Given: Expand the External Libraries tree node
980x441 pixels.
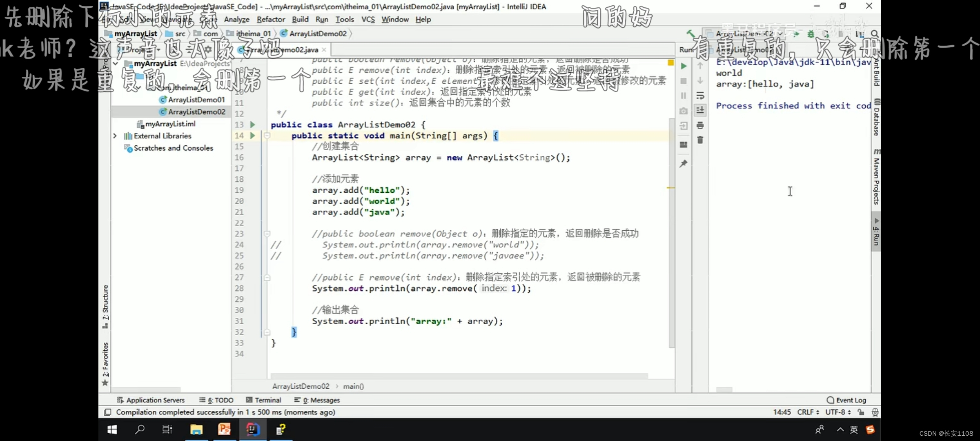Looking at the screenshot, I should 115,136.
